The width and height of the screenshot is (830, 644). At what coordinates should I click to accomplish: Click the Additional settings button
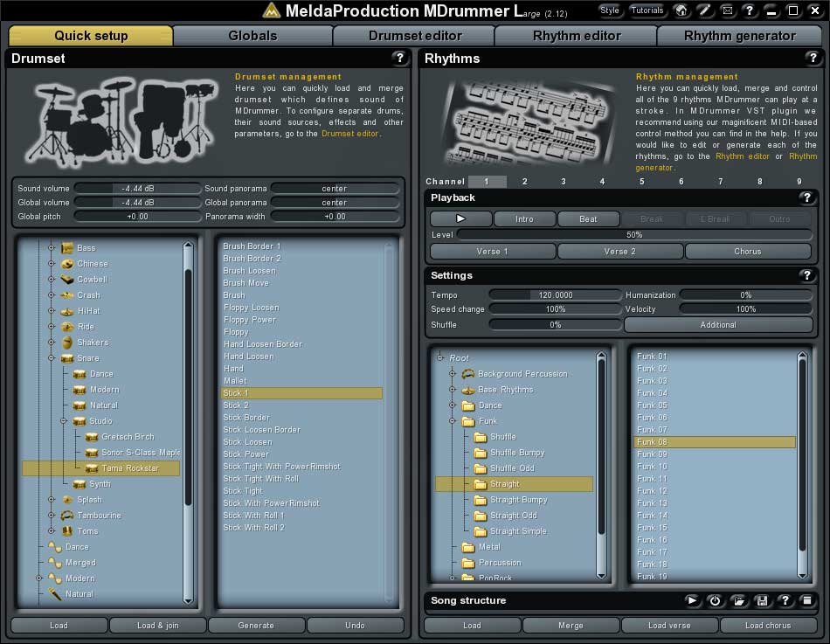(718, 325)
